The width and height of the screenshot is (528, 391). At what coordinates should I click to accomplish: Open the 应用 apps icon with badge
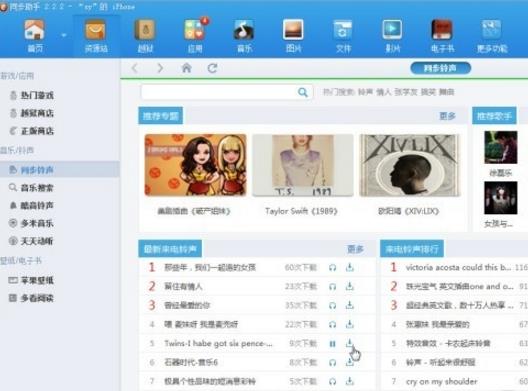tap(195, 36)
